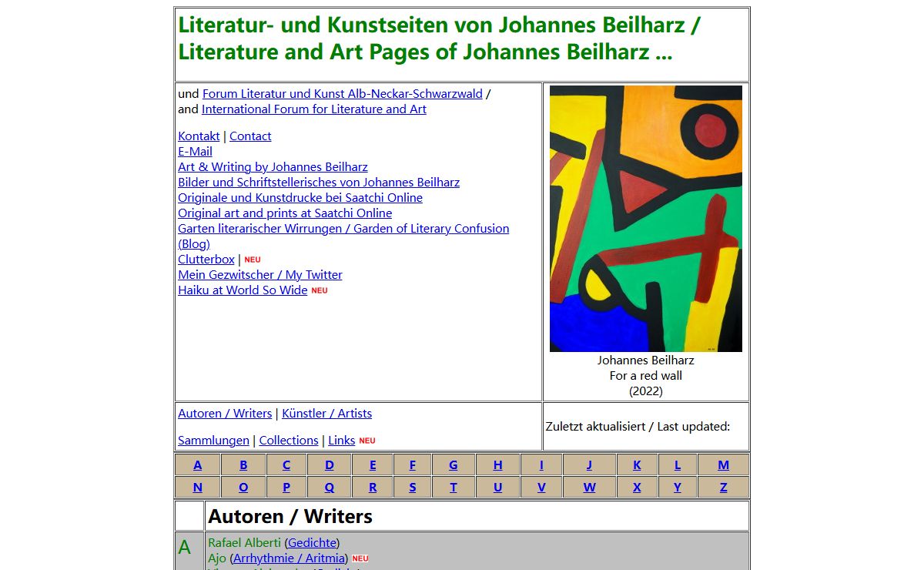924x570 pixels.
Task: Jump to letter K in index
Action: [637, 465]
